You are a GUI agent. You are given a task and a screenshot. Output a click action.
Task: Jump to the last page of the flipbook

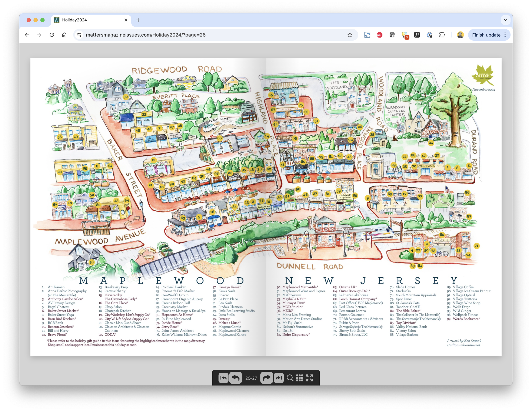pos(279,378)
